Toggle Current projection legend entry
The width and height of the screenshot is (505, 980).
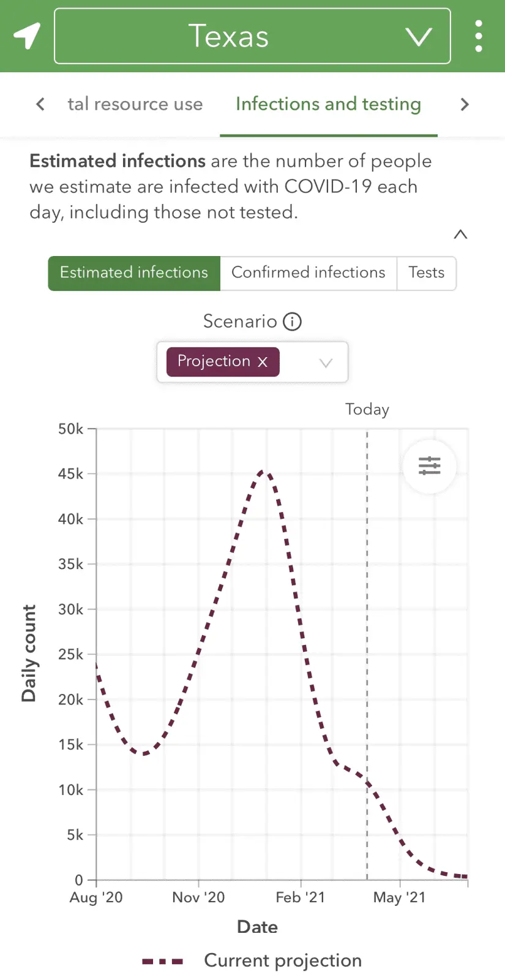point(283,960)
